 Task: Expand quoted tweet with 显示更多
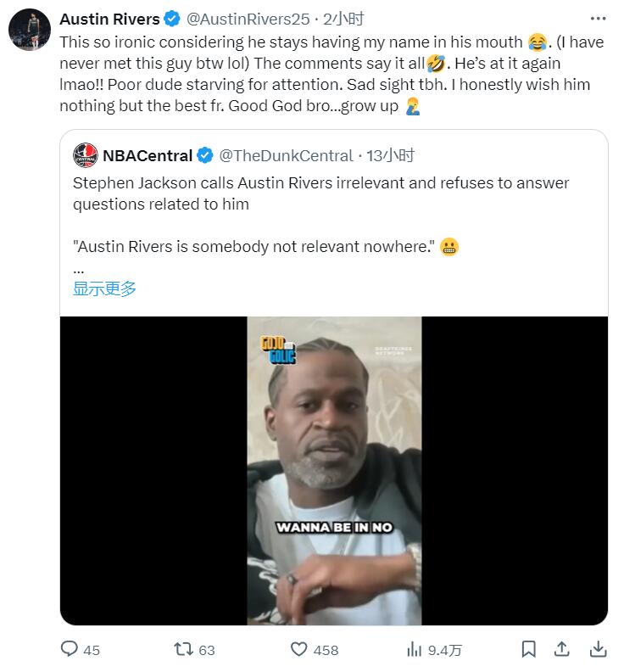104,288
